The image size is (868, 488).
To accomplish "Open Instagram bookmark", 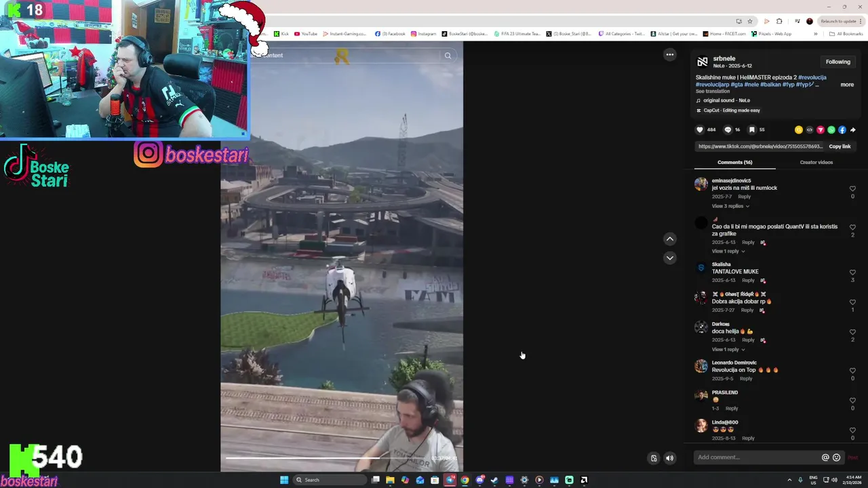I will pos(423,34).
